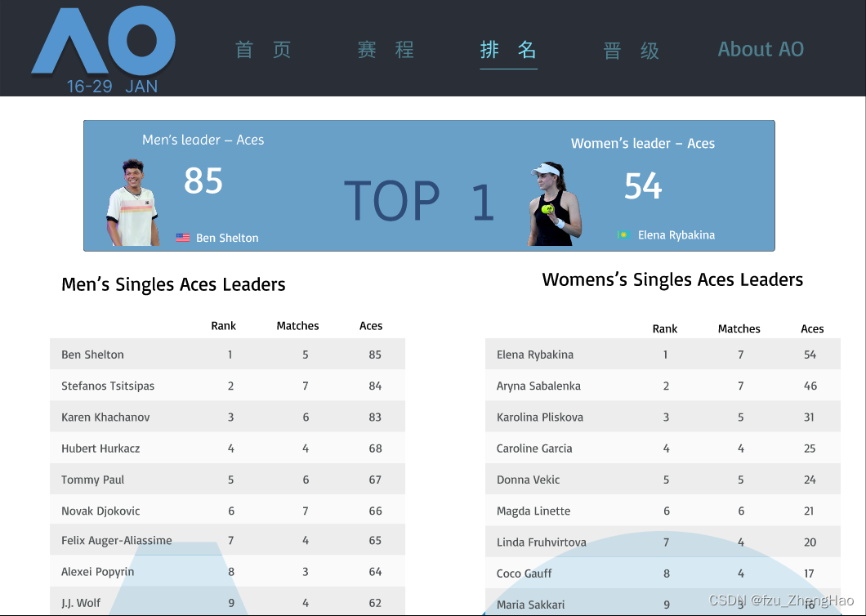Click the women's leader 54 aces number
This screenshot has height=616, width=866.
[643, 185]
